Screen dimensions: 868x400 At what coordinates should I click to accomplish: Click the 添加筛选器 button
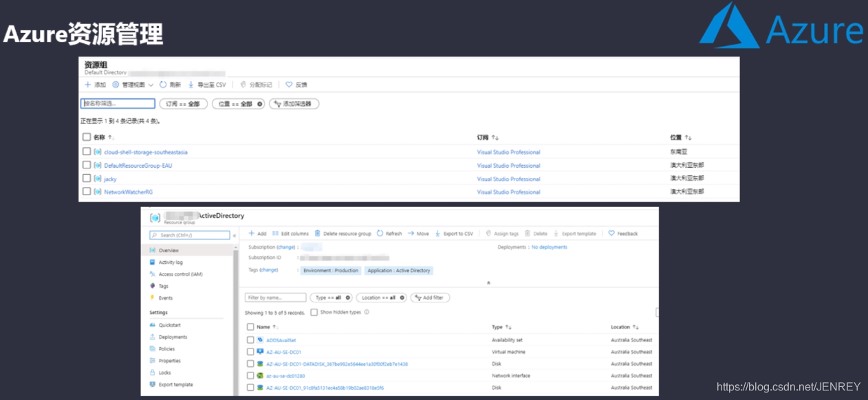click(294, 104)
